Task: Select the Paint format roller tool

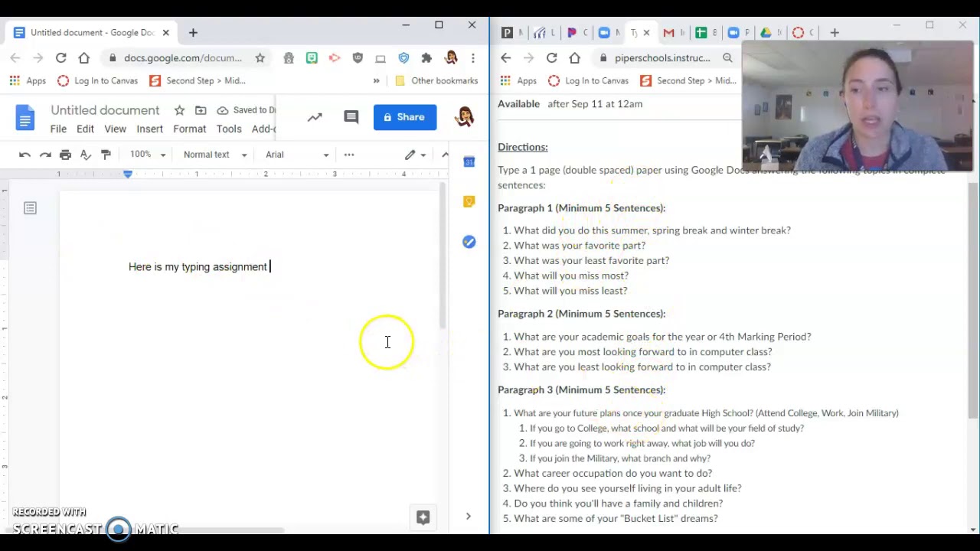Action: 106,155
